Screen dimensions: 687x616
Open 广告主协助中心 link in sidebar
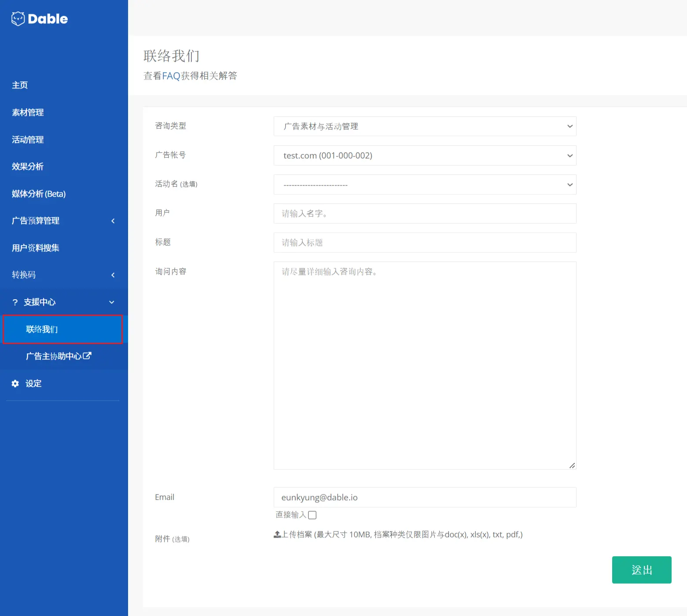[x=59, y=356]
